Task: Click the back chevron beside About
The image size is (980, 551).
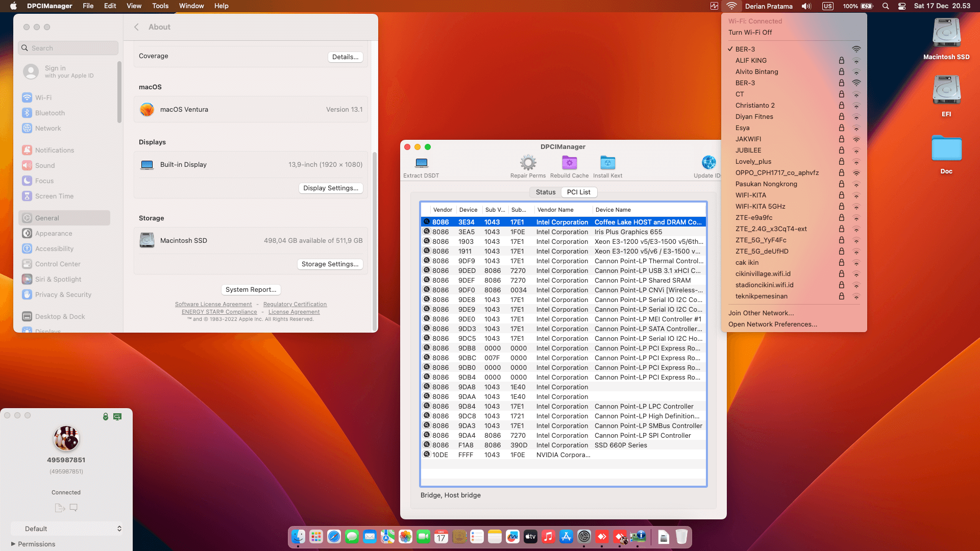Action: (136, 27)
